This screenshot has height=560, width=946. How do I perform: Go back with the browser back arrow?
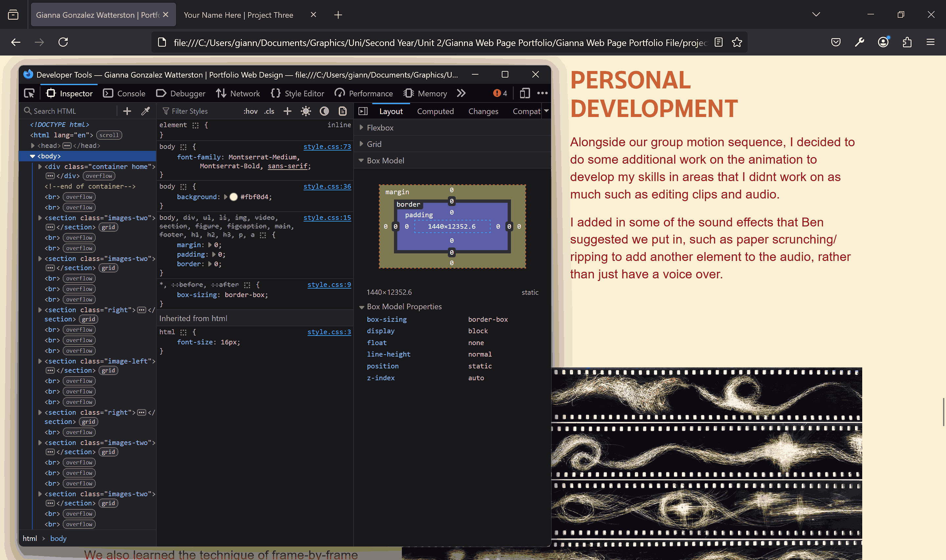pyautogui.click(x=16, y=42)
